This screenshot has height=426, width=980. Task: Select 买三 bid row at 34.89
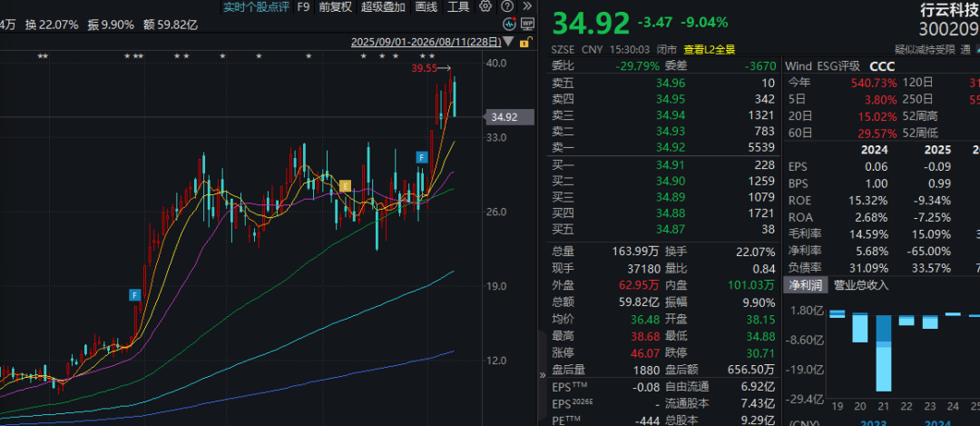tap(663, 198)
